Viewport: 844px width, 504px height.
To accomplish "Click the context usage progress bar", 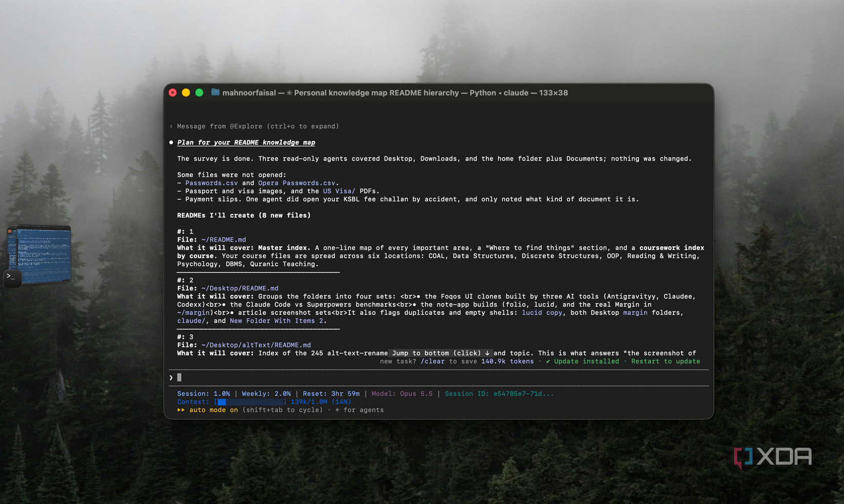I will [x=250, y=402].
